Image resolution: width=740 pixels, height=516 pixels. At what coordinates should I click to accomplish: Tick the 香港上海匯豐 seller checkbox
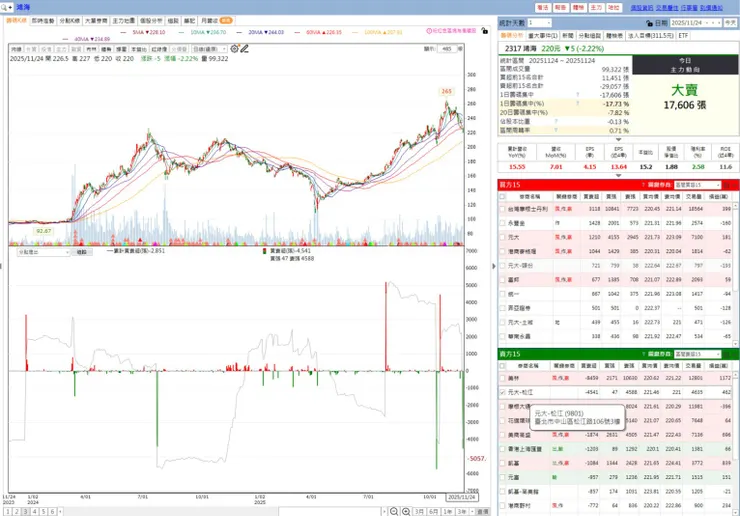(x=503, y=449)
